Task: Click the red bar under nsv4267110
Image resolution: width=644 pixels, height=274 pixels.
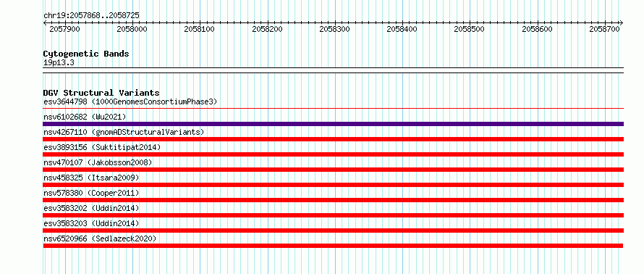Action: (x=333, y=139)
